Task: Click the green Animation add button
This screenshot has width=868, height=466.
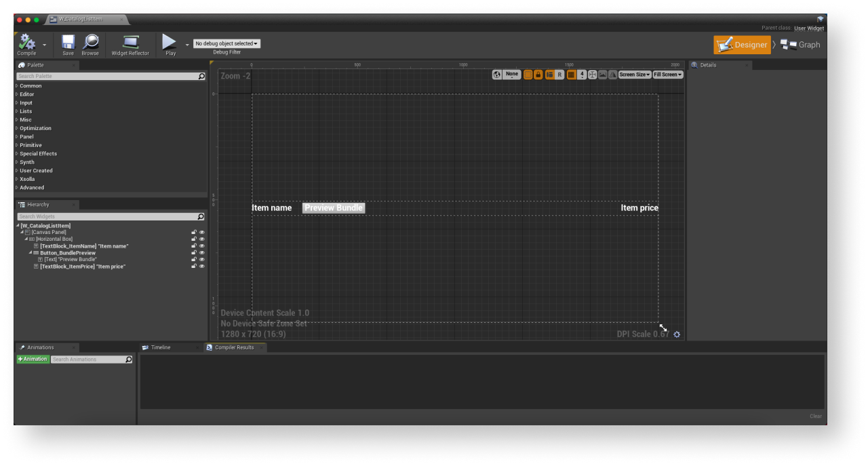Action: [x=33, y=360]
